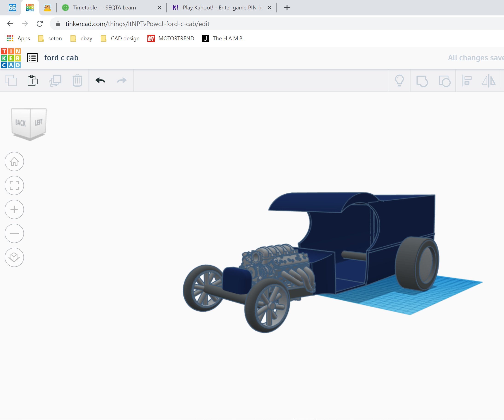Click the Redo arrow
This screenshot has height=420, width=504.
[122, 80]
